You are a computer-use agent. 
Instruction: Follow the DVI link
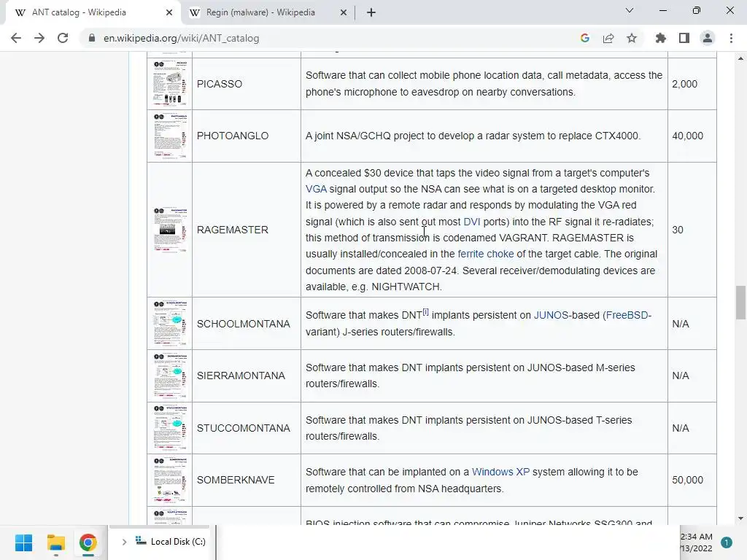click(472, 222)
